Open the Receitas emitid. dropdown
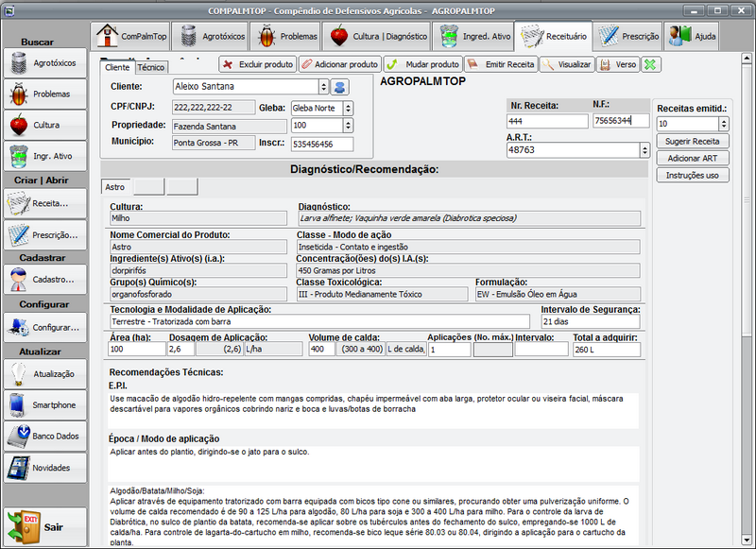The image size is (756, 549). (x=723, y=124)
